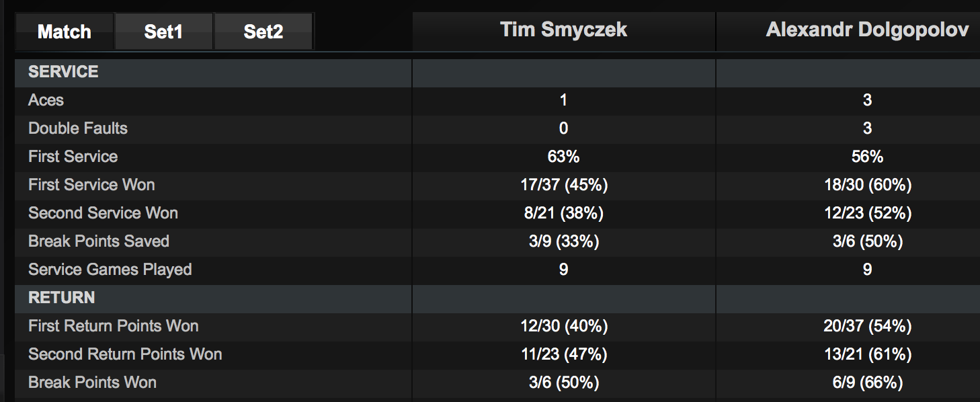Screen dimensions: 980x402
Task: Click the First Service row label
Action: [x=73, y=157]
